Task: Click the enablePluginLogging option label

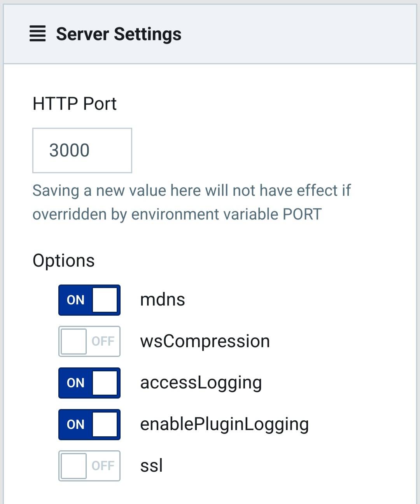Action: pos(224,425)
